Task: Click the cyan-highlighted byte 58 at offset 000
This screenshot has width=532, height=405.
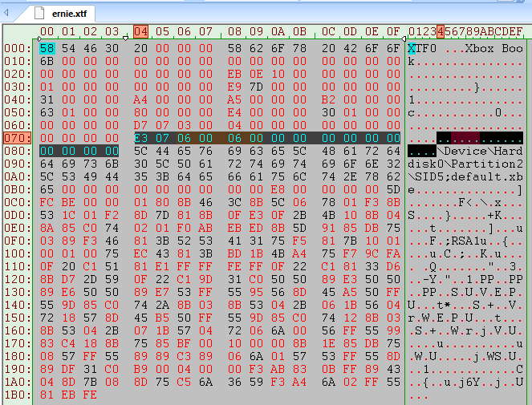Action: point(47,48)
